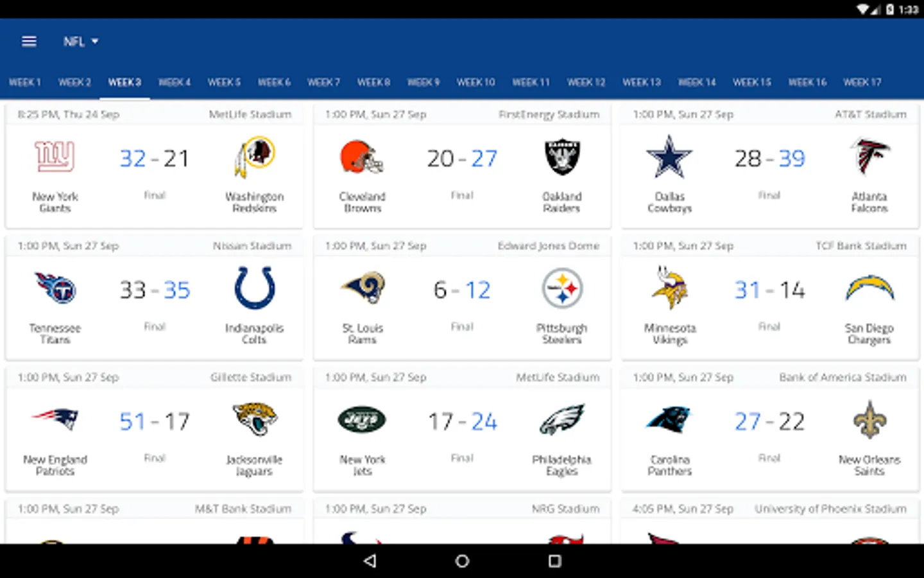This screenshot has height=578, width=924.
Task: Tap the Dallas Cowboys star logo
Action: click(669, 157)
